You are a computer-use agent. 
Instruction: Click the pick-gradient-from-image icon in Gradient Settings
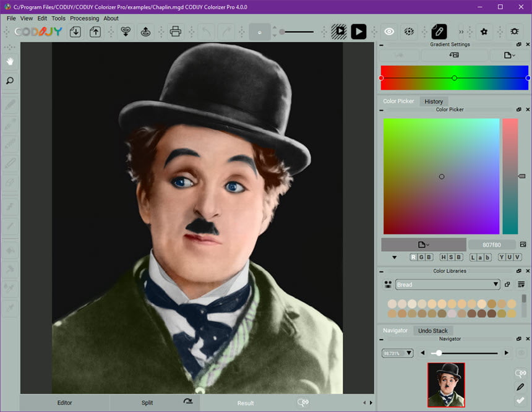pos(454,55)
